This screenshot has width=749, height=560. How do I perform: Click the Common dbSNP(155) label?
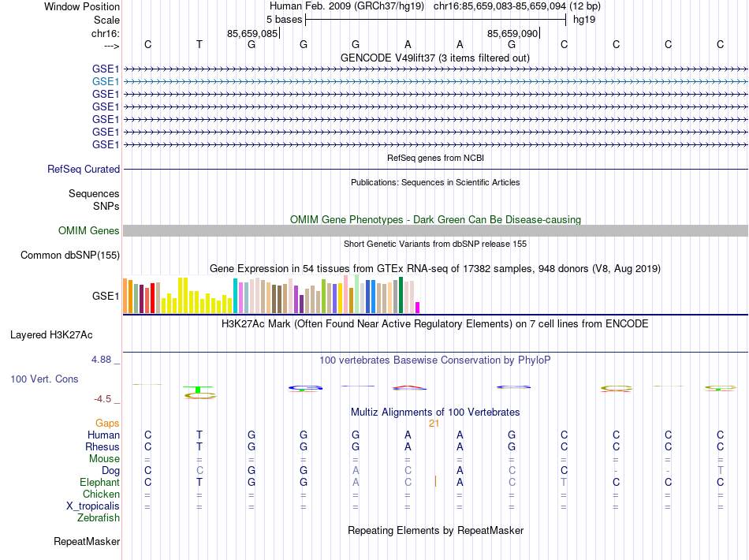[x=69, y=255]
